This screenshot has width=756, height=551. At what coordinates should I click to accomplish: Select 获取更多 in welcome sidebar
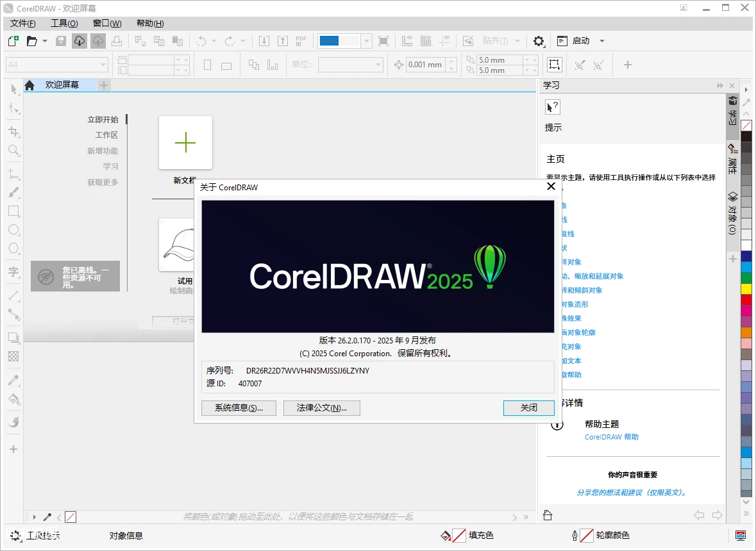[103, 182]
